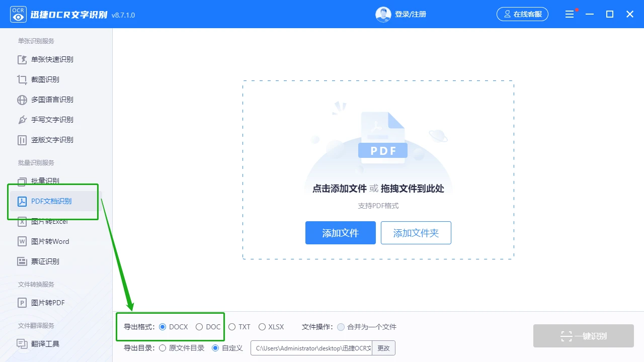This screenshot has height=362, width=644.
Task: Click the 图片转PDF icon
Action: [x=22, y=303]
